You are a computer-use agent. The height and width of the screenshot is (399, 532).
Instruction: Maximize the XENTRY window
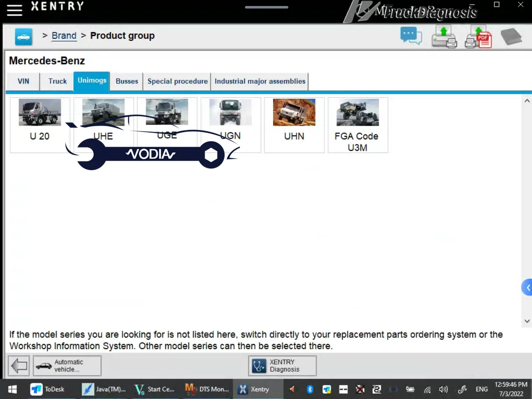tap(497, 5)
